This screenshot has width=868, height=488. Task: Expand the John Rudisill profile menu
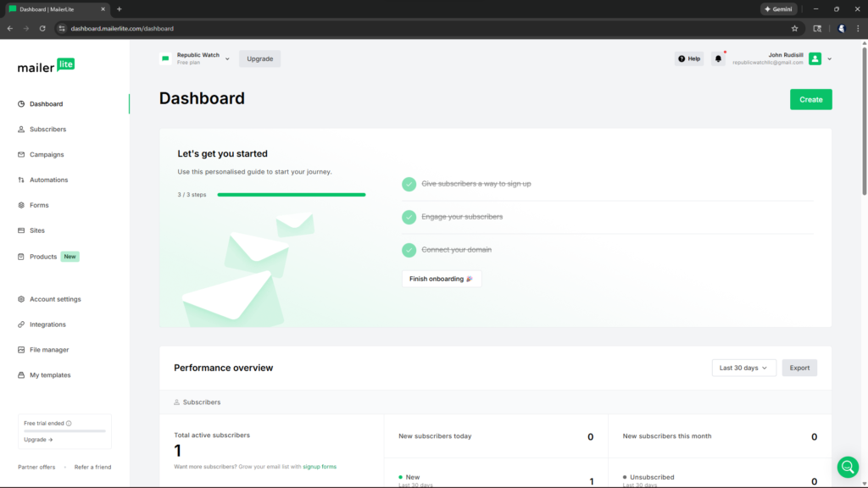click(x=829, y=59)
